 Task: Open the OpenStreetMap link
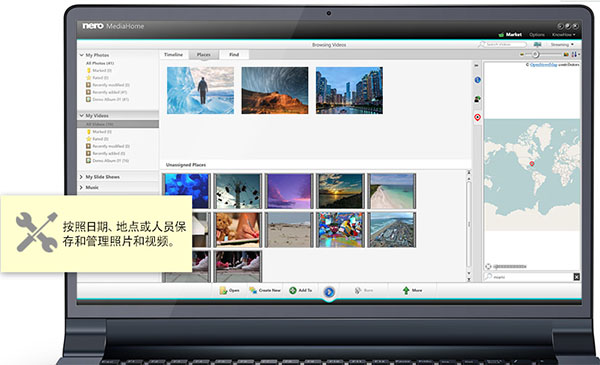pyautogui.click(x=543, y=65)
